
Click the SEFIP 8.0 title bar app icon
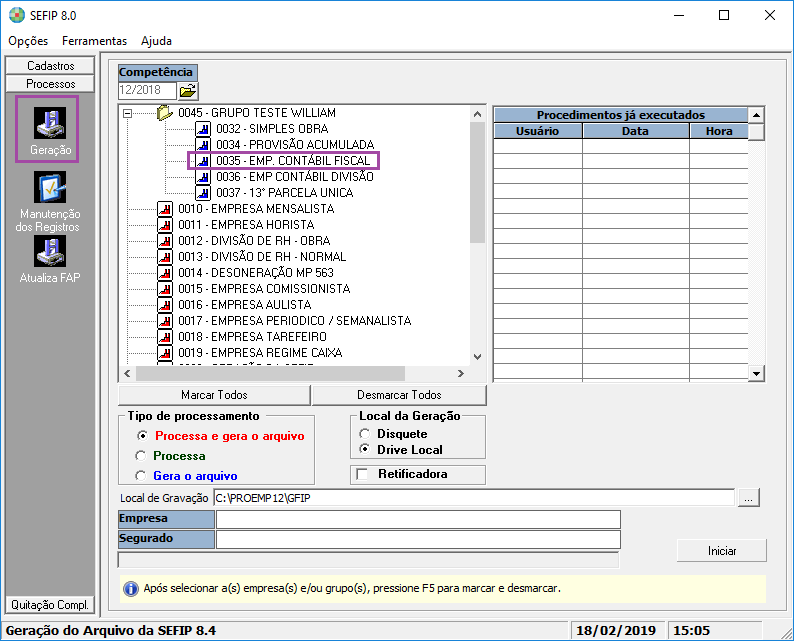(x=17, y=15)
